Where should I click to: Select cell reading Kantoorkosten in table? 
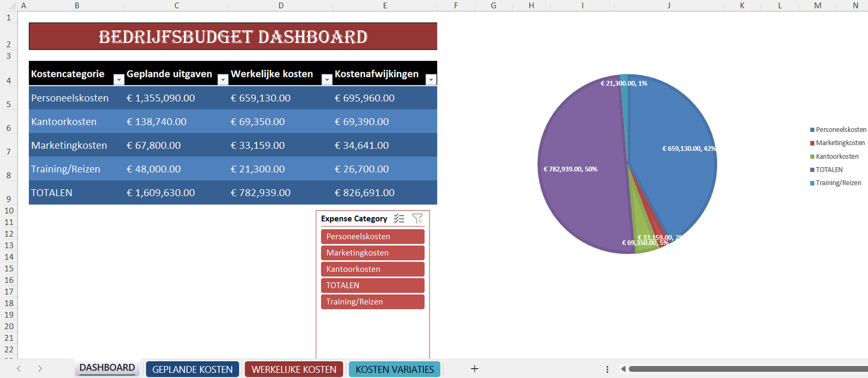point(76,122)
